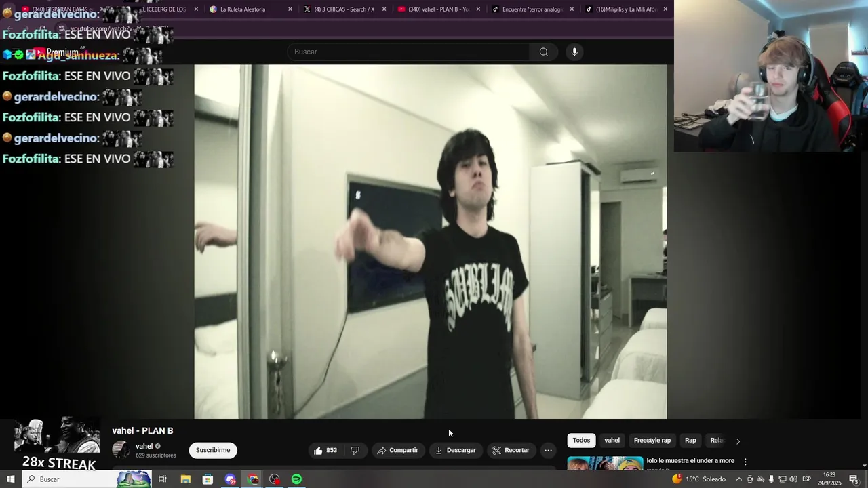Click the YouTube search magnifier button

(x=543, y=52)
